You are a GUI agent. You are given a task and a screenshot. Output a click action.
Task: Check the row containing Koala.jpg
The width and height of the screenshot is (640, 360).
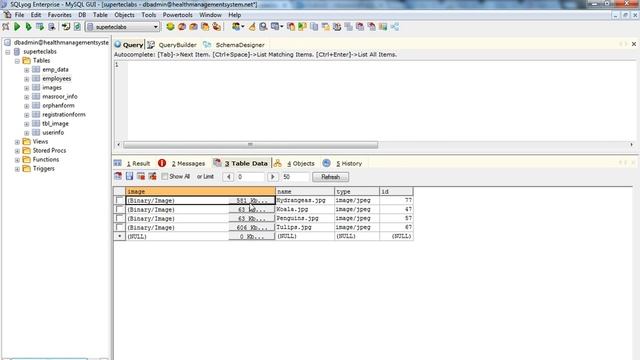point(119,209)
